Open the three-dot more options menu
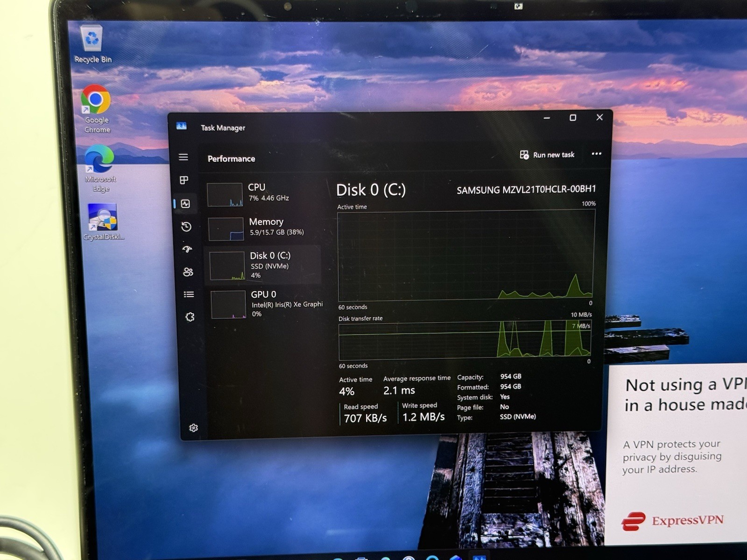Viewport: 747px width, 560px height. (596, 154)
